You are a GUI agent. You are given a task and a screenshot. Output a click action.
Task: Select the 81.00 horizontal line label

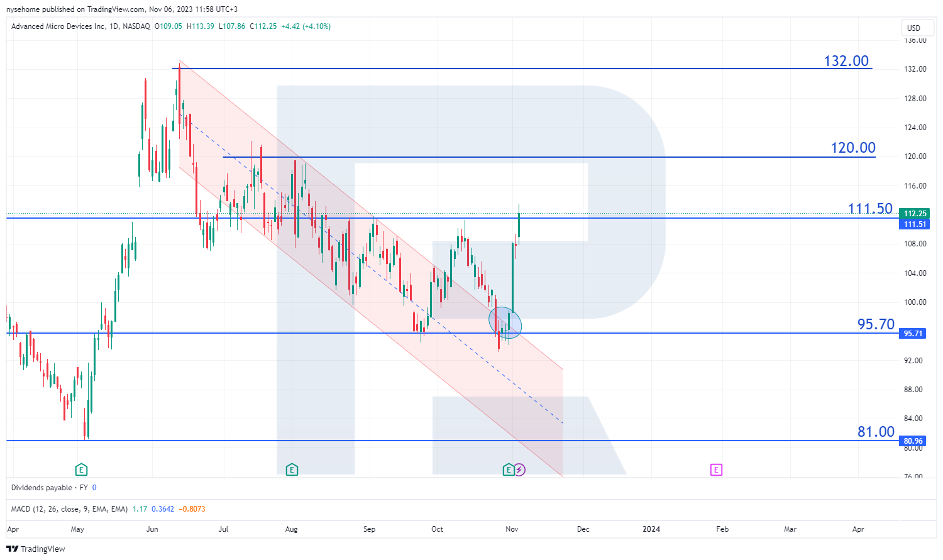876,432
